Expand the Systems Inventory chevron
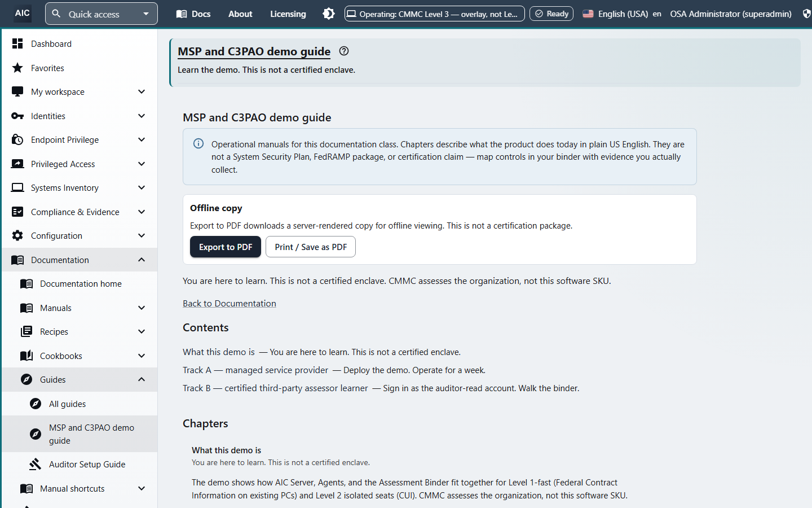Screen dimensions: 812x508 (x=142, y=187)
